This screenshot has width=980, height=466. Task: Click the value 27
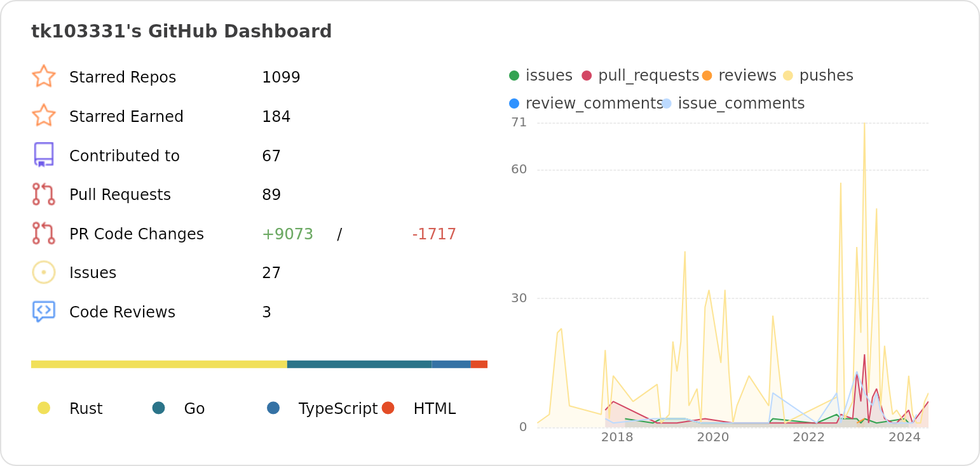[x=271, y=273]
